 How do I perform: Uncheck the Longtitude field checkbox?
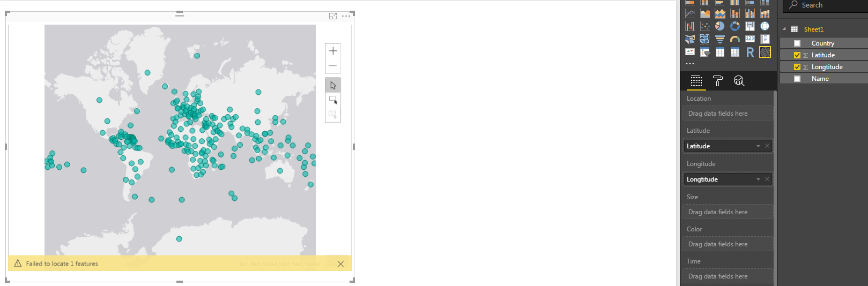797,67
